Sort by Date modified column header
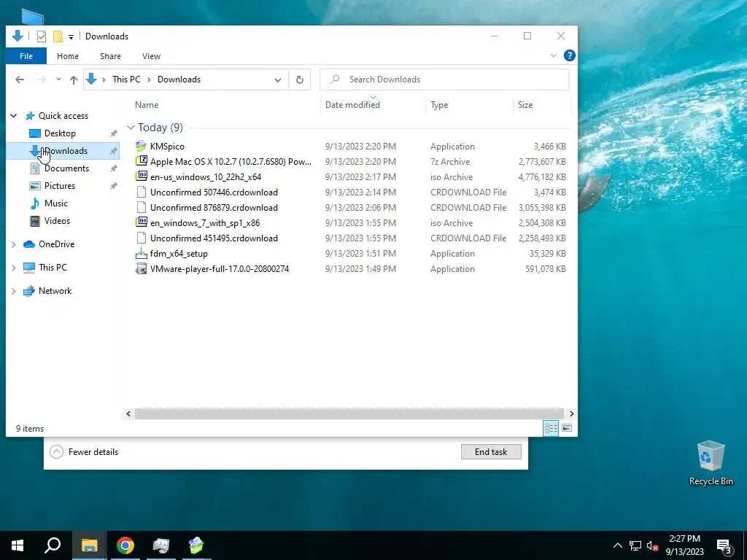747x560 pixels. pyautogui.click(x=352, y=105)
